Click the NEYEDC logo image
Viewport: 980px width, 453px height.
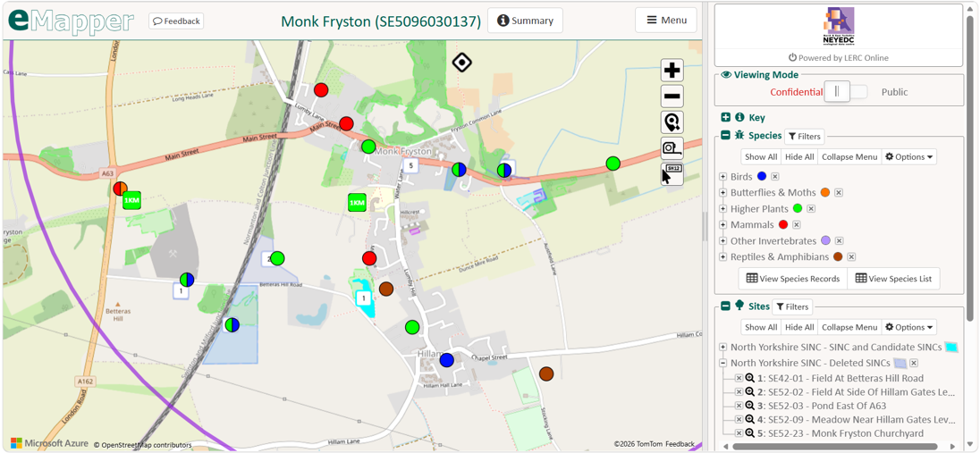(838, 26)
